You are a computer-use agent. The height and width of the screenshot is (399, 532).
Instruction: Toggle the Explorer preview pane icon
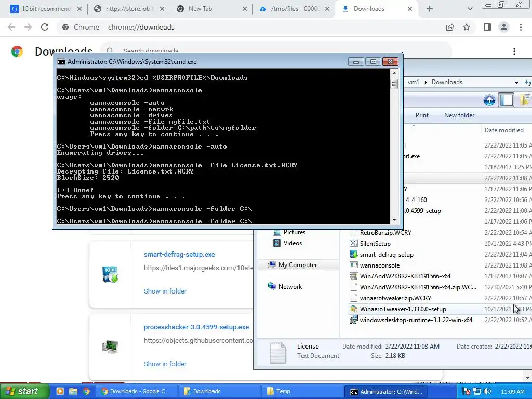click(x=506, y=100)
